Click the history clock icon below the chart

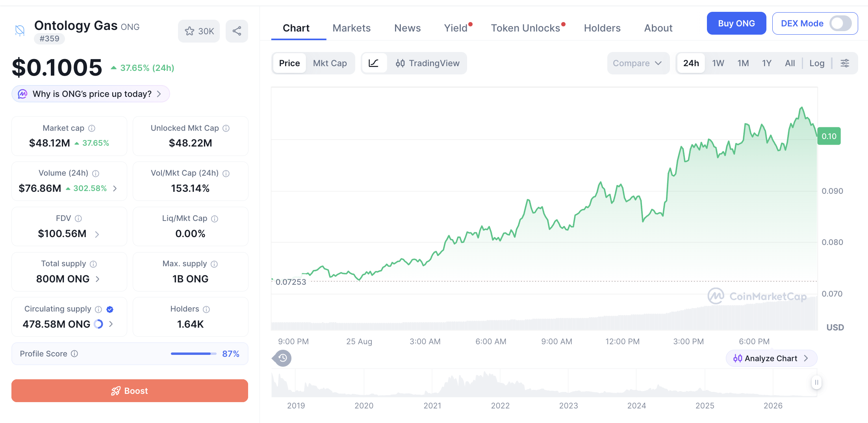tap(282, 358)
